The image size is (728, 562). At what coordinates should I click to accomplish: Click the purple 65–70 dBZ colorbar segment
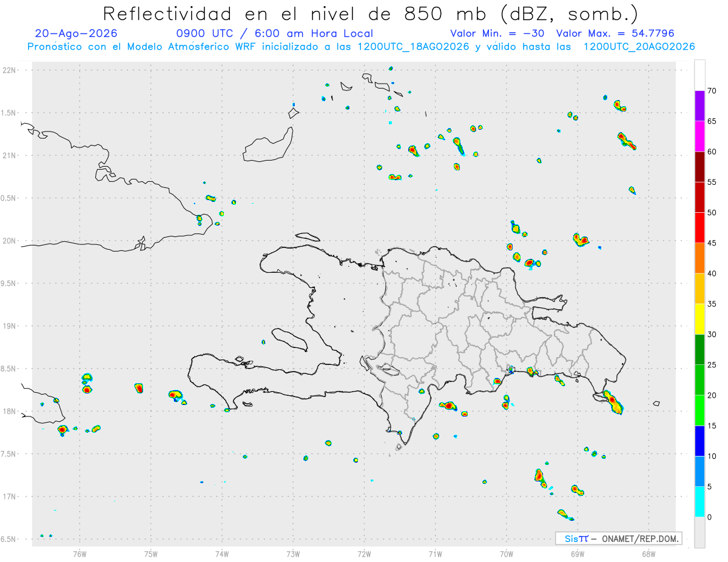coord(699,106)
